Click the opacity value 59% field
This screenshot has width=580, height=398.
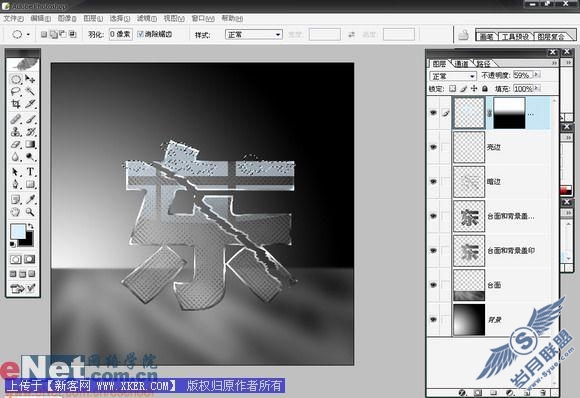coord(523,75)
